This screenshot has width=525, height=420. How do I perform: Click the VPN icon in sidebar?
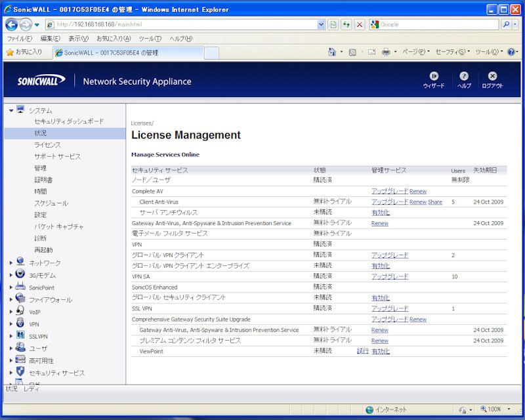[x=20, y=322]
